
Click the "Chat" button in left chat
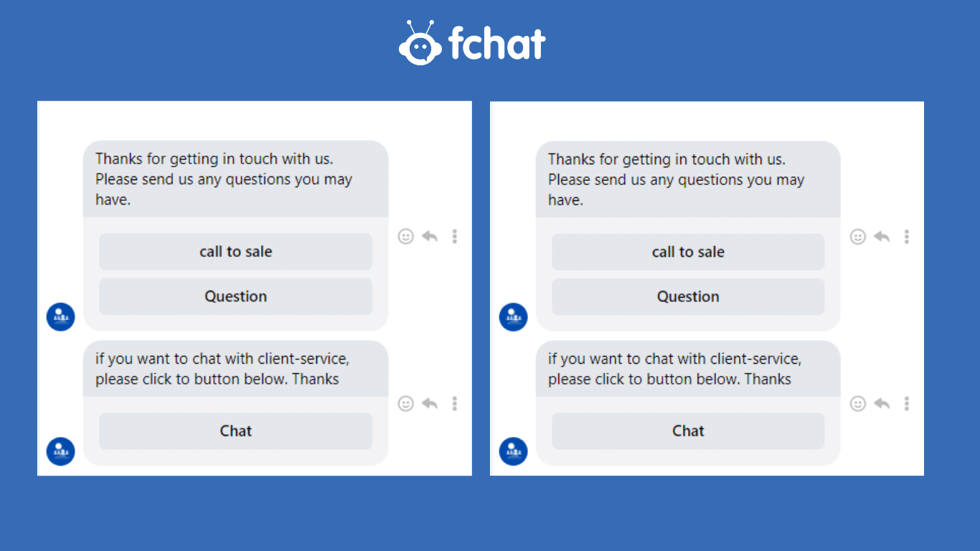[235, 431]
